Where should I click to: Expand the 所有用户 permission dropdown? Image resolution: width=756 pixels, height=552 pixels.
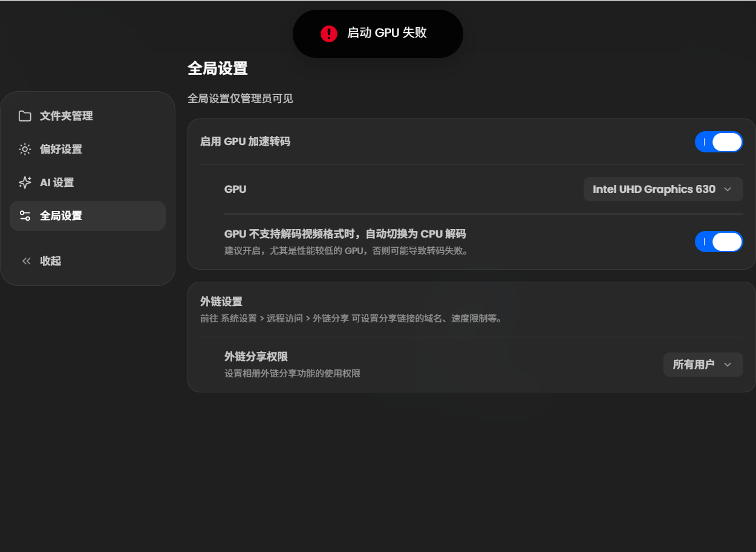click(703, 365)
